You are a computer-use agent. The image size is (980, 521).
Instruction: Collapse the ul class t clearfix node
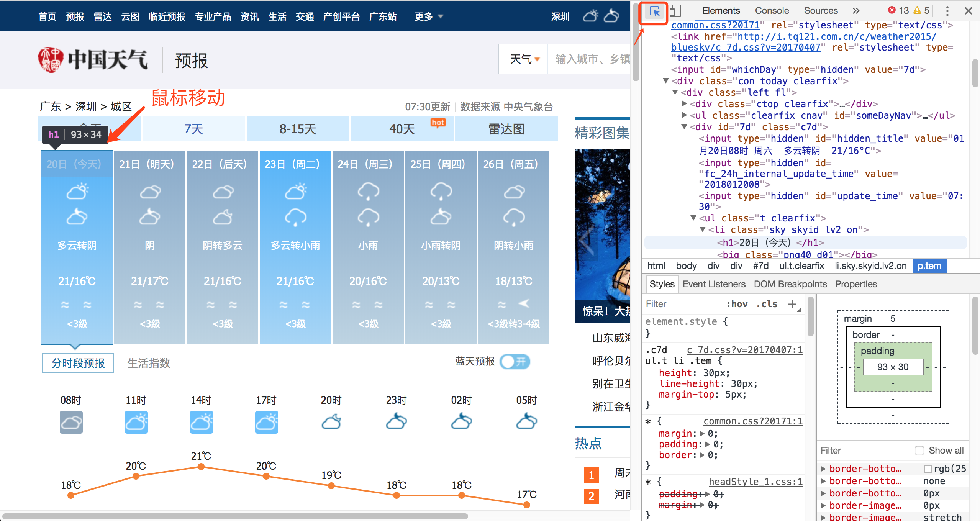tap(693, 218)
